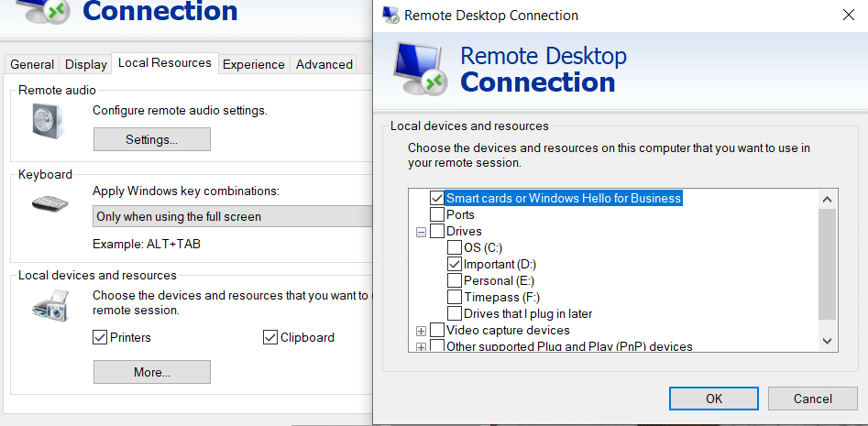868x426 pixels.
Task: Click the printer and camera devices icon
Action: point(51,305)
